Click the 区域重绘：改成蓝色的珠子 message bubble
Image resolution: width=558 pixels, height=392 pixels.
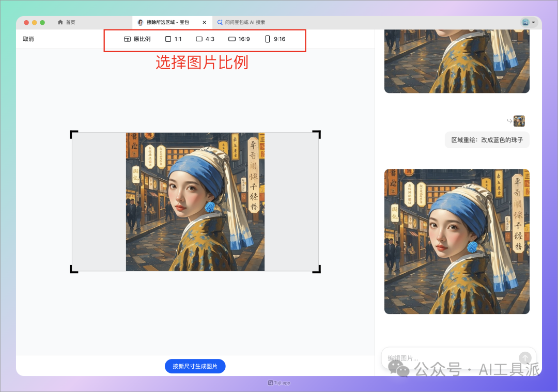tap(487, 140)
